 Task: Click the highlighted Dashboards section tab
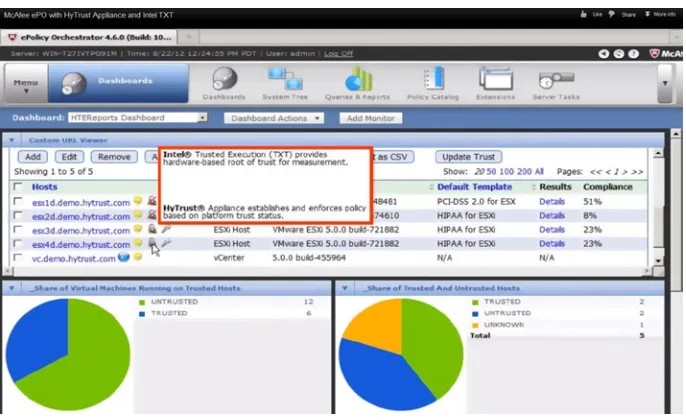[118, 84]
